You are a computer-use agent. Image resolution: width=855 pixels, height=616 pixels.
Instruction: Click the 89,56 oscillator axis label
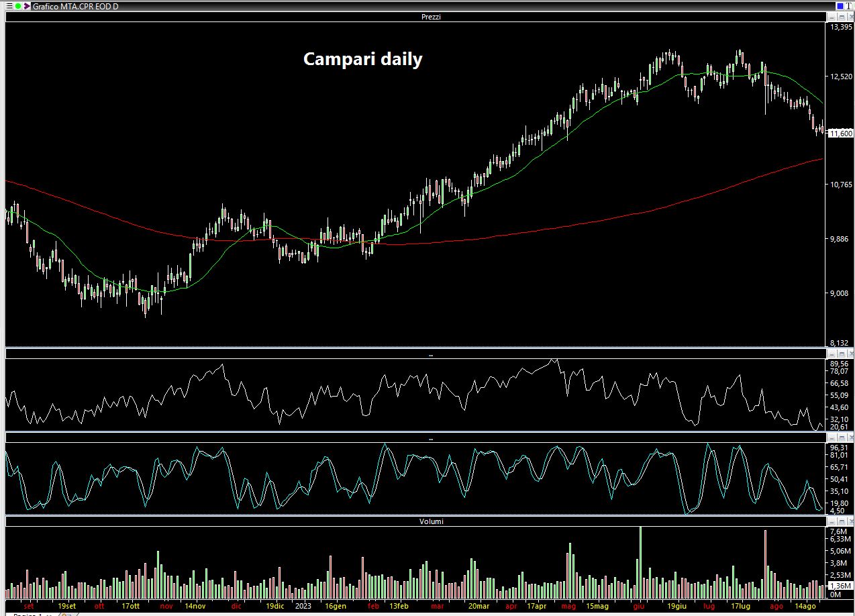840,363
